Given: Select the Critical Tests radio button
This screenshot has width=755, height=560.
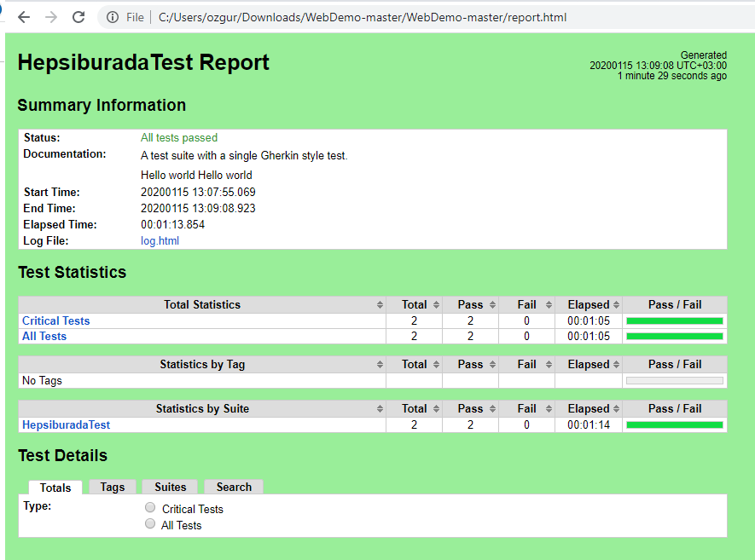Looking at the screenshot, I should (150, 507).
